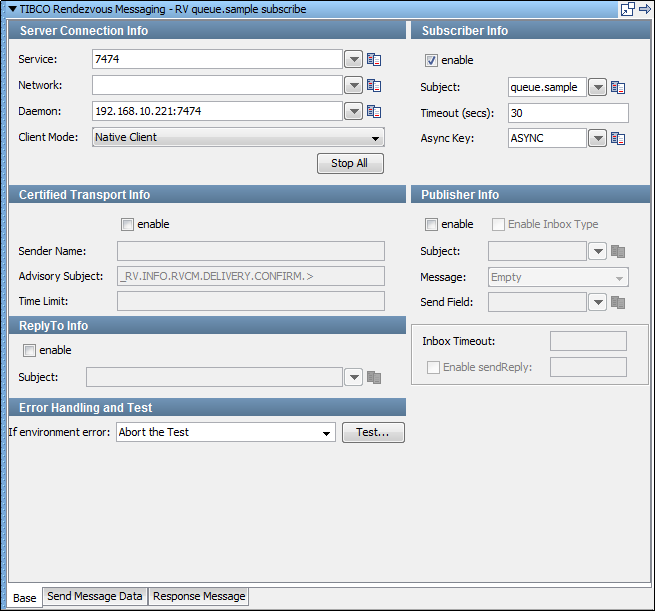Click the Enable sendReply value field
655x611 pixels.
click(588, 367)
